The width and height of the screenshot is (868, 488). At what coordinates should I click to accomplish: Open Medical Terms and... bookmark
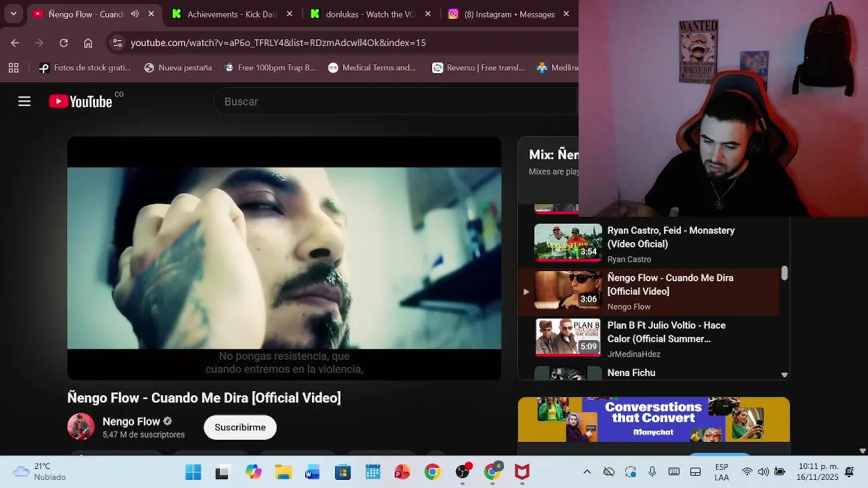[x=372, y=68]
